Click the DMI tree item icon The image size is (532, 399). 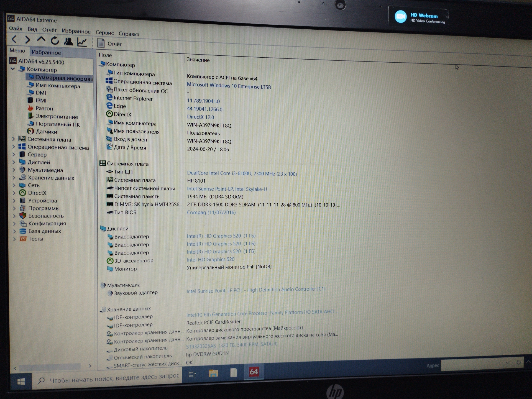pyautogui.click(x=31, y=92)
